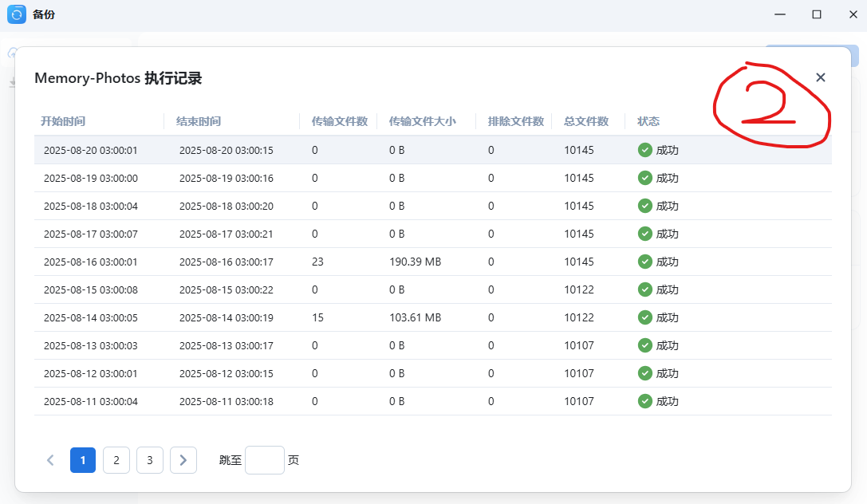Viewport: 867px width, 504px height.
Task: Click the 总文件数 column header
Action: (x=586, y=121)
